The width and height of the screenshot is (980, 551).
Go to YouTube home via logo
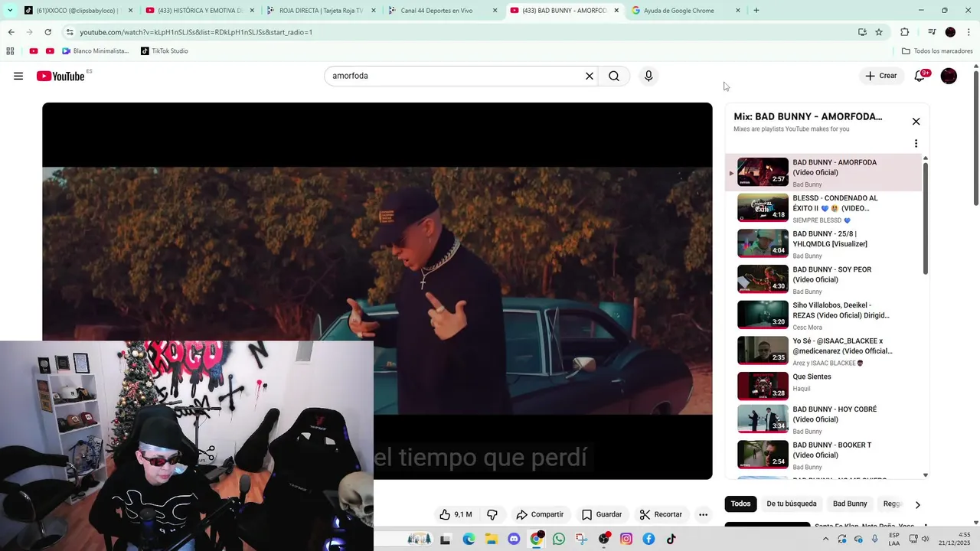(60, 76)
